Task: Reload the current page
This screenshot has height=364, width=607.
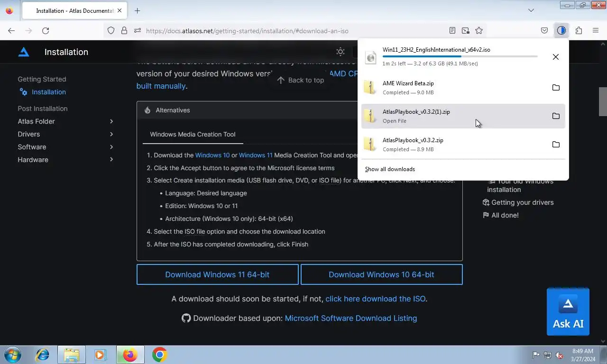Action: (x=46, y=30)
